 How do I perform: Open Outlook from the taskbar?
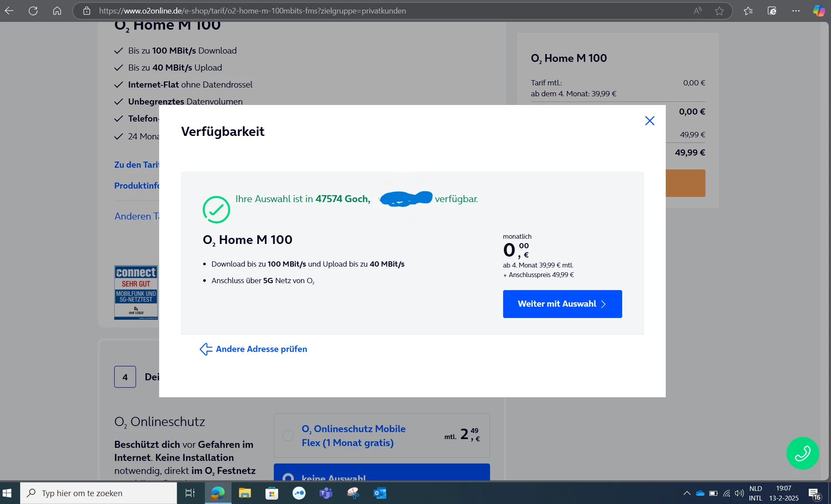click(380, 493)
